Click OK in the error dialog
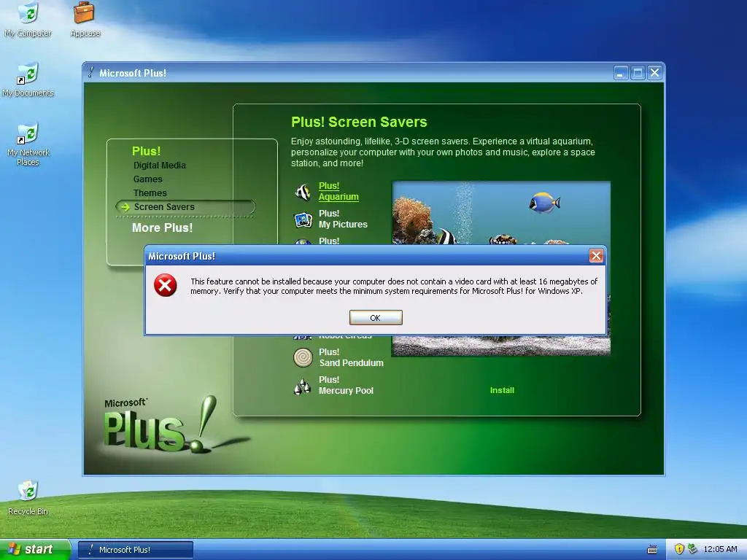Viewport: 747px width, 560px height. (x=376, y=318)
